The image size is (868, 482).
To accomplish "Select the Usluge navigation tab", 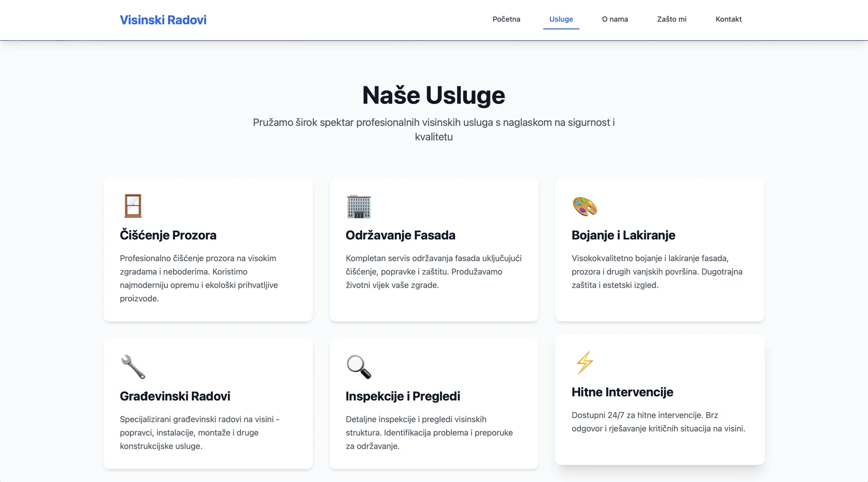I will pos(561,19).
